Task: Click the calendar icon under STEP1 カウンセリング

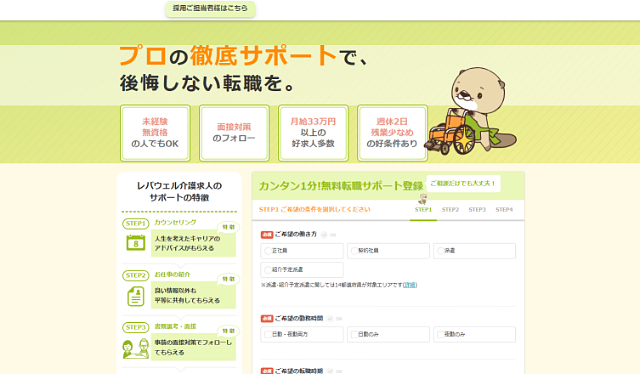Action: click(x=136, y=243)
